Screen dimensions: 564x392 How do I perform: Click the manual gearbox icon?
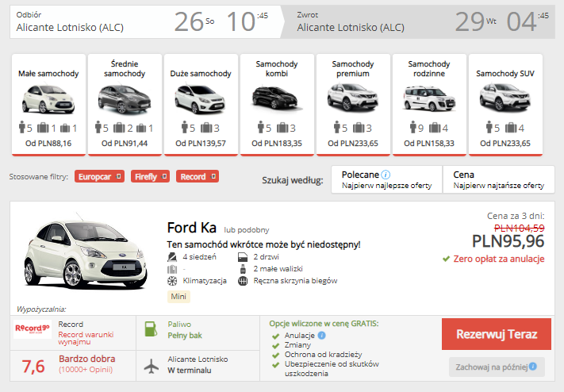(243, 281)
